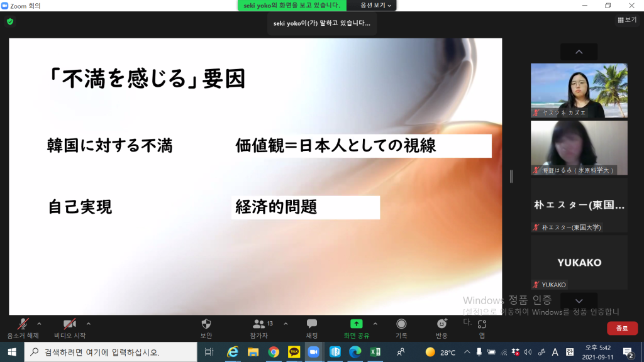
Task: Start recording with the 기록 icon
Action: pyautogui.click(x=401, y=324)
